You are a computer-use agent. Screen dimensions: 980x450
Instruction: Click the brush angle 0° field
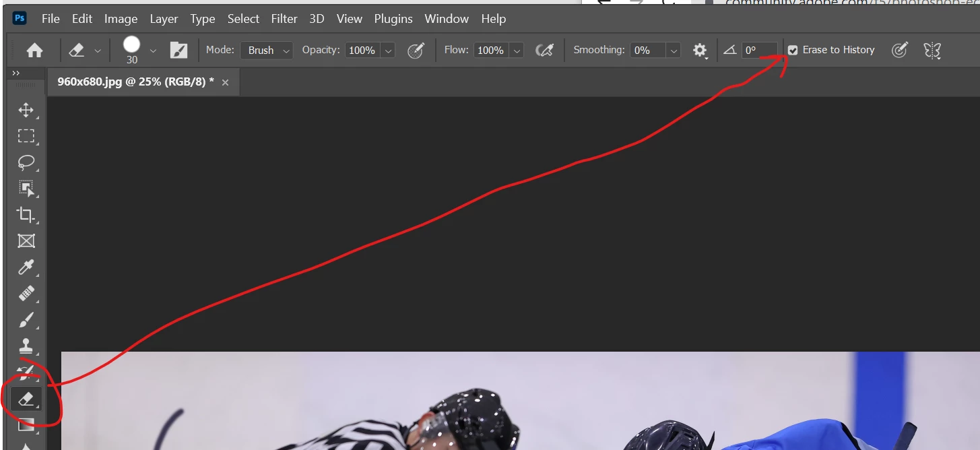click(759, 50)
